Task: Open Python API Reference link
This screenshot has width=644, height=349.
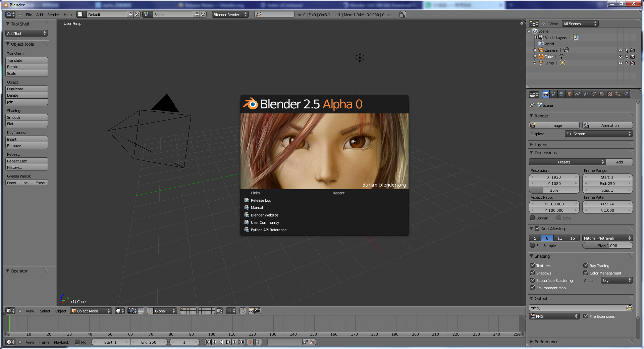Action: [x=265, y=230]
